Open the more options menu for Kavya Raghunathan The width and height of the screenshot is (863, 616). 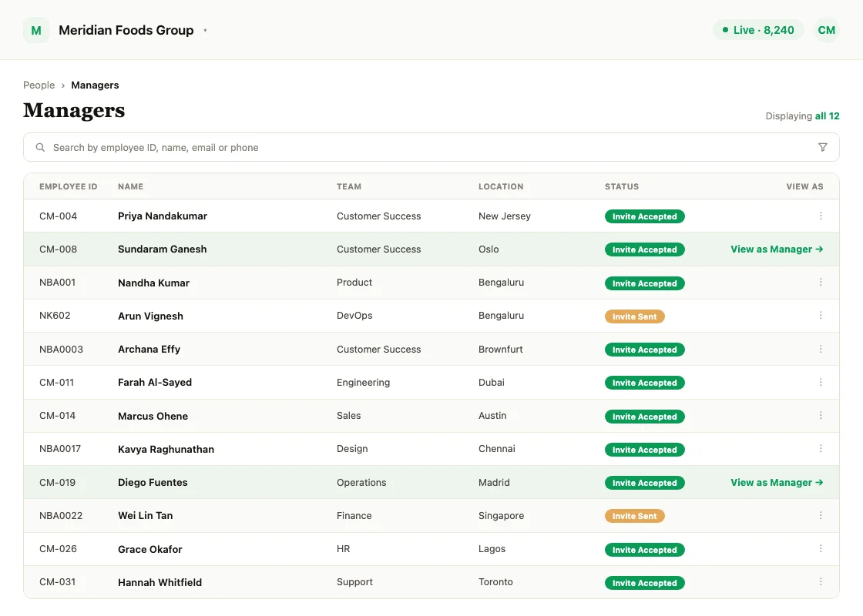tap(821, 449)
